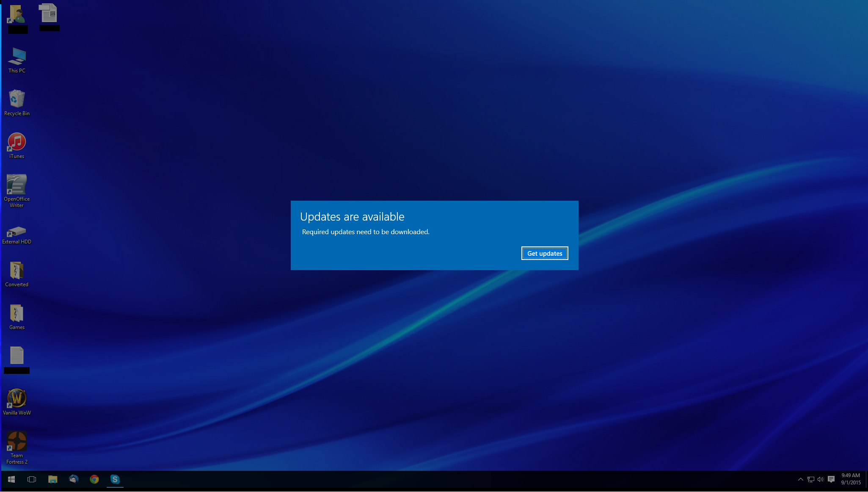The height and width of the screenshot is (492, 868).
Task: Select the Vanilla WoW shortcut
Action: tap(17, 401)
